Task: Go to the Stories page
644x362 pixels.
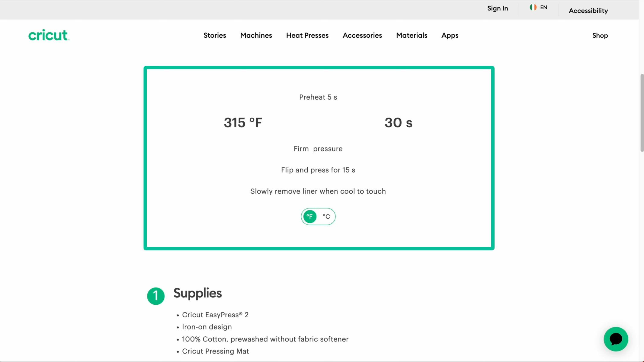Action: coord(215,35)
